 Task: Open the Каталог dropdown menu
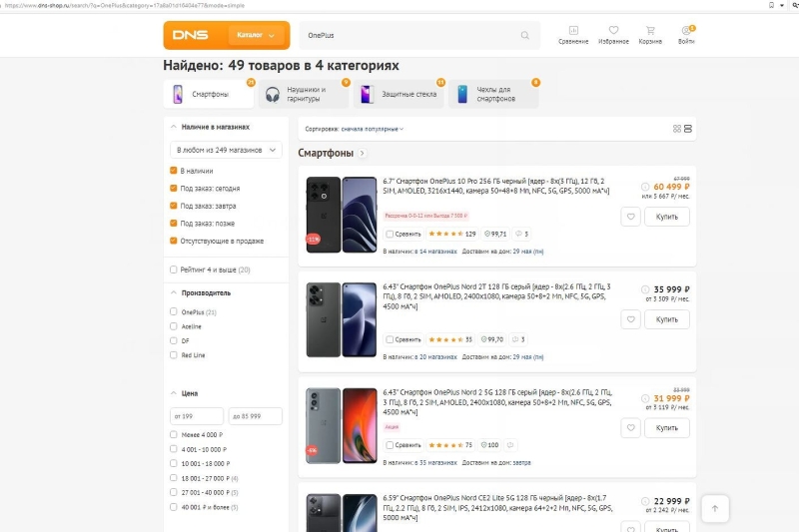tap(256, 35)
